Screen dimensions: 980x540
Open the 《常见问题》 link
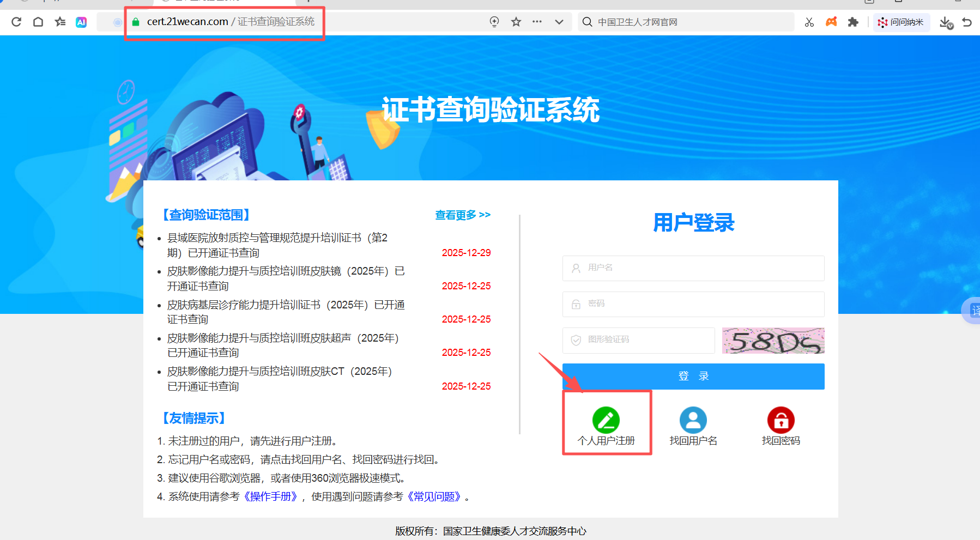434,496
